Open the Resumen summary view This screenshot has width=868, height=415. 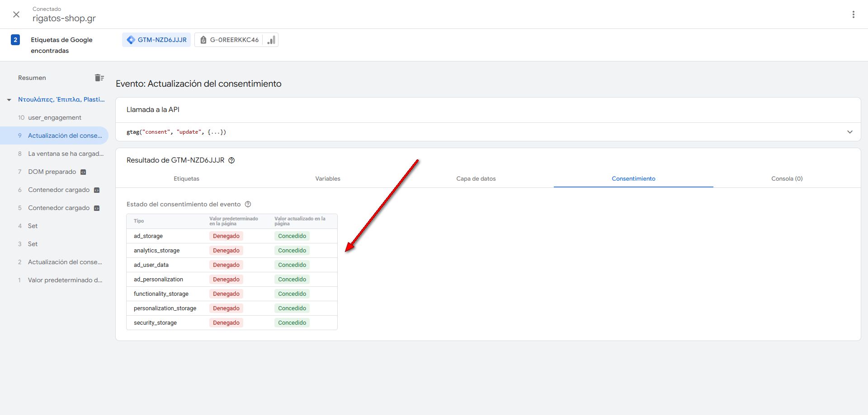32,78
